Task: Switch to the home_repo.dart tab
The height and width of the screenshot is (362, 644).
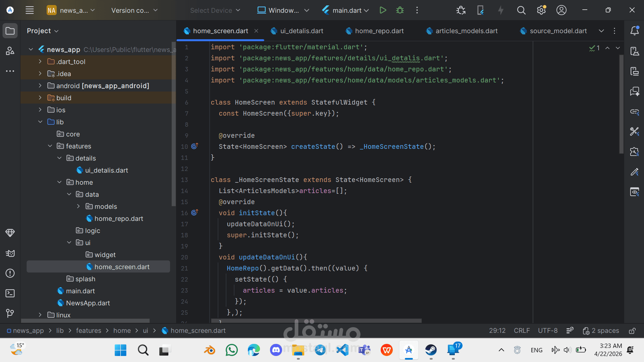Action: point(379,31)
